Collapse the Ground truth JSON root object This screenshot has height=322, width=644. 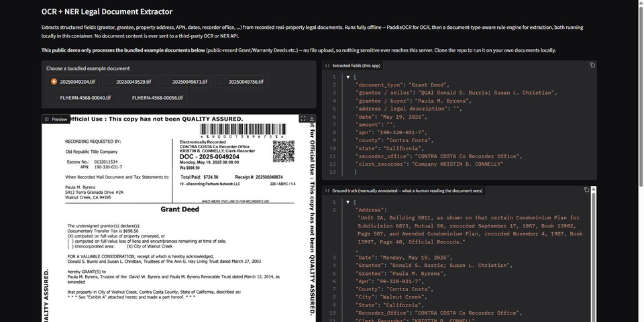pyautogui.click(x=348, y=202)
